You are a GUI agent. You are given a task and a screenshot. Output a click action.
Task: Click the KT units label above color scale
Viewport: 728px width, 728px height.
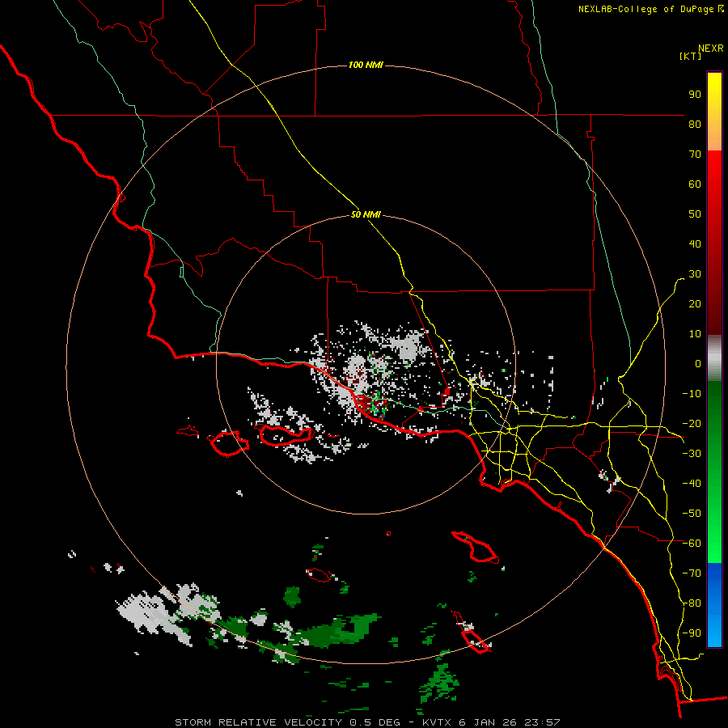[691, 56]
